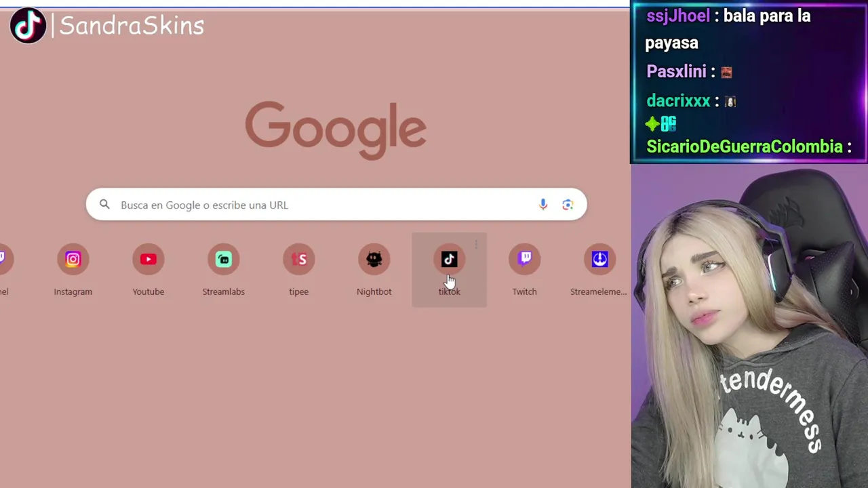Click the 'Streamlabs' shortcut label
The height and width of the screenshot is (488, 868).
(224, 291)
